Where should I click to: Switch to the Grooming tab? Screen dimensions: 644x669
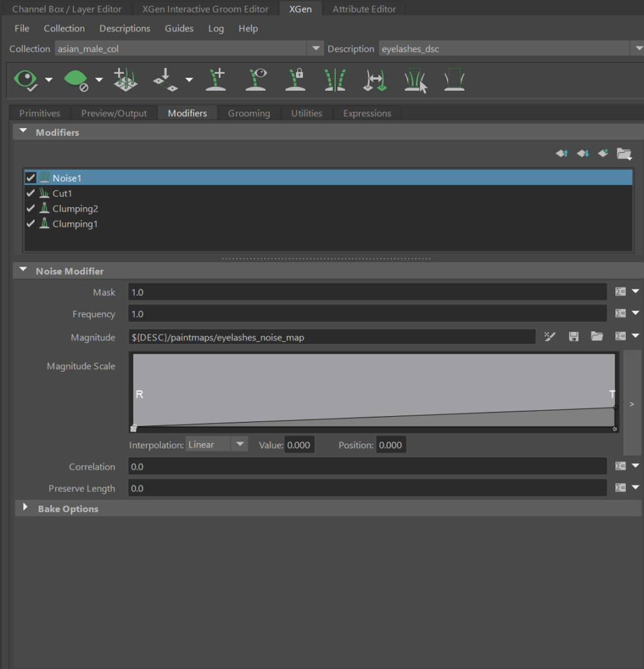(x=249, y=113)
